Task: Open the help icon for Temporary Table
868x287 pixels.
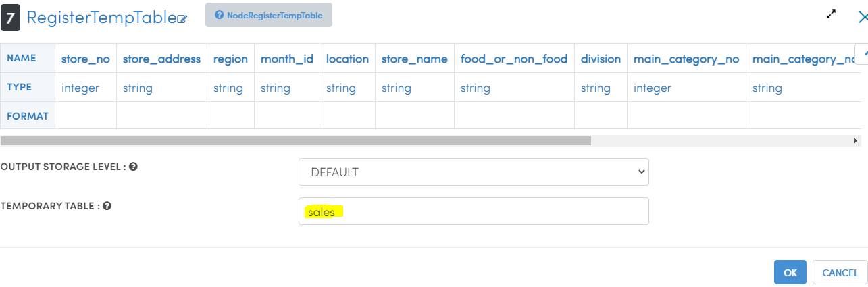Action: point(107,206)
